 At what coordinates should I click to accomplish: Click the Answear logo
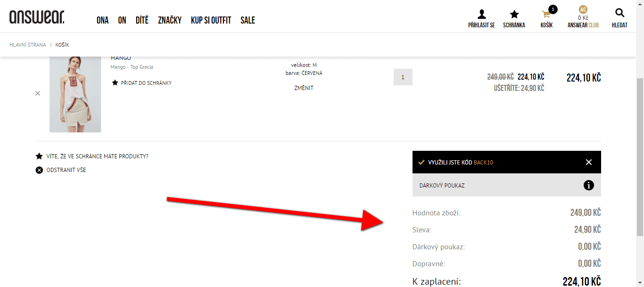[x=37, y=17]
